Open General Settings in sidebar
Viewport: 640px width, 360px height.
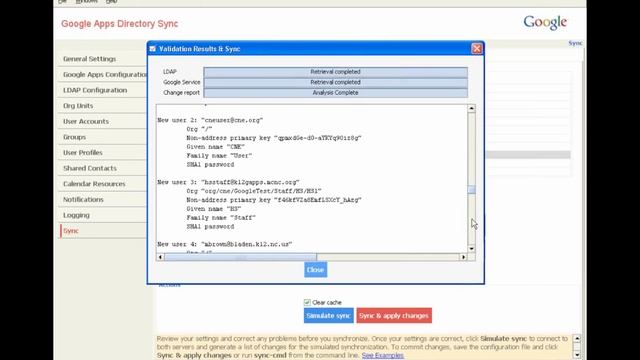[x=89, y=59]
